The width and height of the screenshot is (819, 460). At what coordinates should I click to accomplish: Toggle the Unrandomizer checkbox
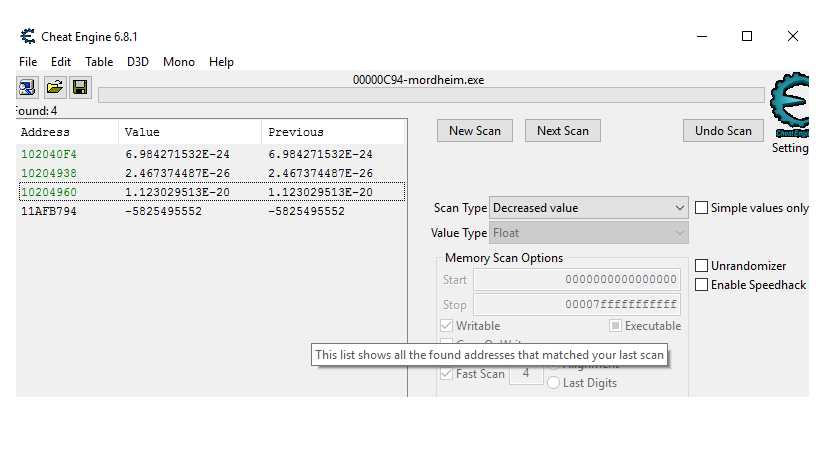coord(702,266)
